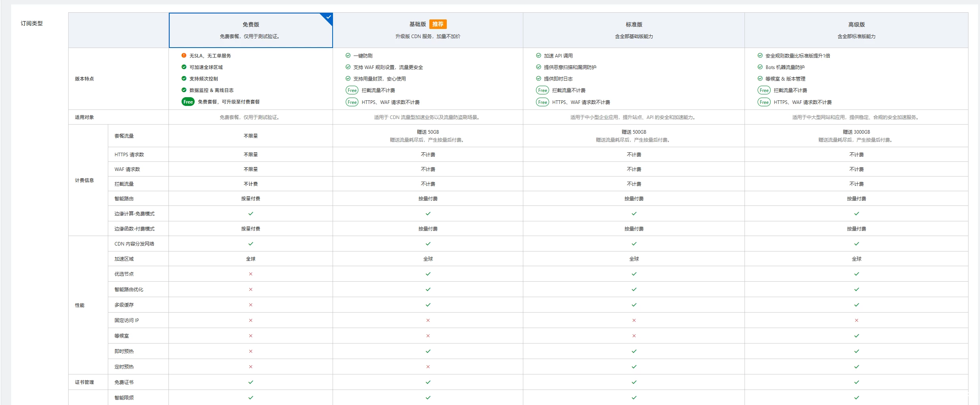The height and width of the screenshot is (405, 980).
Task: Click 免费套餐，可升级至付费套餐 text
Action: click(229, 102)
